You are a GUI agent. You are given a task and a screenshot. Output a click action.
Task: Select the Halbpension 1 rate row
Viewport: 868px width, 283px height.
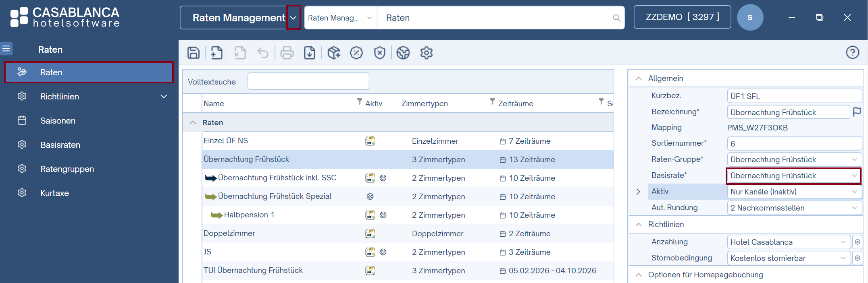(x=408, y=215)
